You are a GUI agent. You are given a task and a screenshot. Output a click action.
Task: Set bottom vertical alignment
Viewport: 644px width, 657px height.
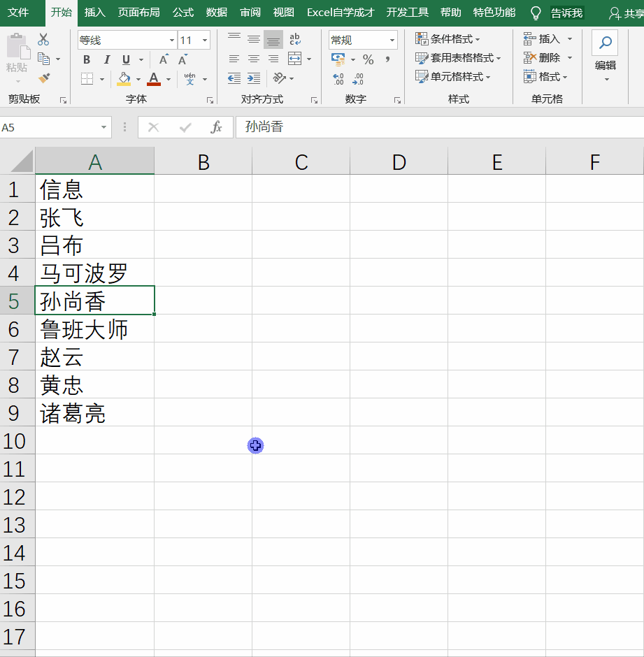coord(273,39)
